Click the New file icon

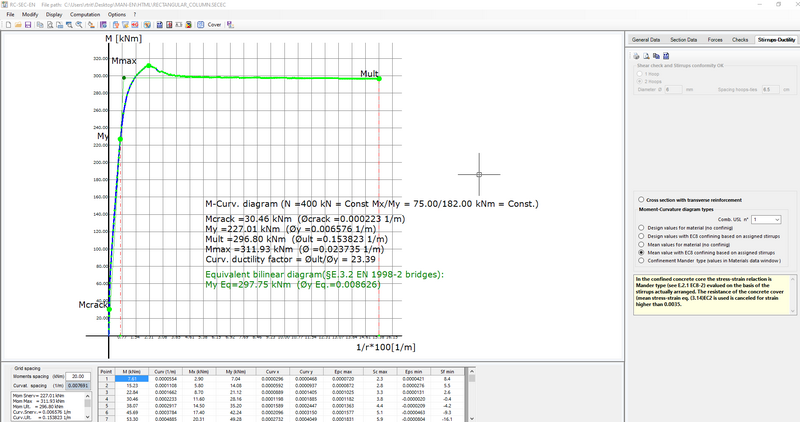click(x=9, y=24)
